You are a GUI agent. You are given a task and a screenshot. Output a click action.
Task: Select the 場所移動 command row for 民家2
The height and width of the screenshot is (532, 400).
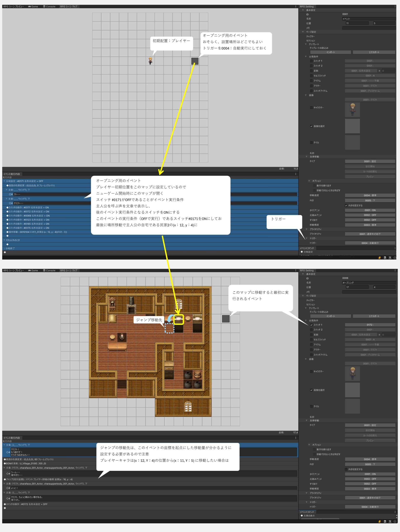[x=37, y=232]
